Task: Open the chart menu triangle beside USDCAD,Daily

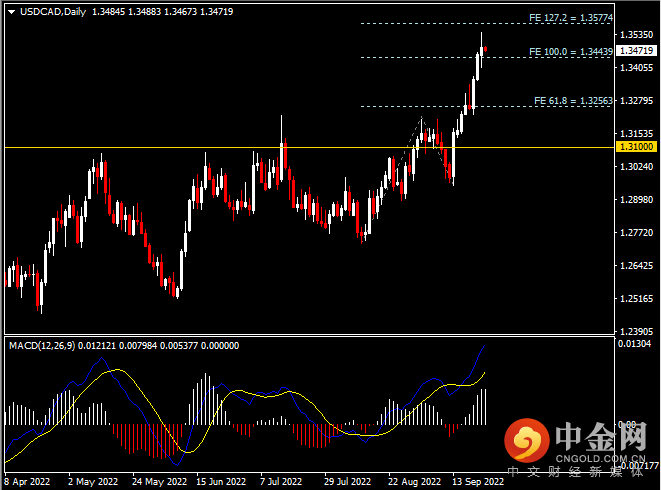Action: coord(11,12)
